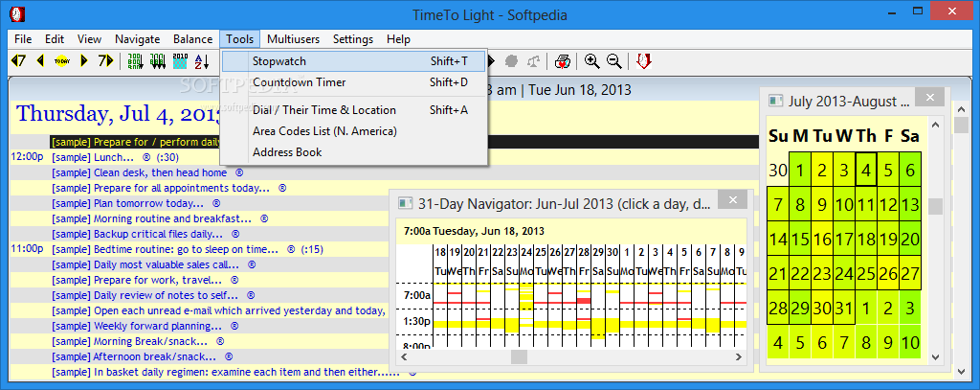Viewport: 980px width, 390px height.
Task: Click the printer icon in toolbar
Action: [x=563, y=60]
